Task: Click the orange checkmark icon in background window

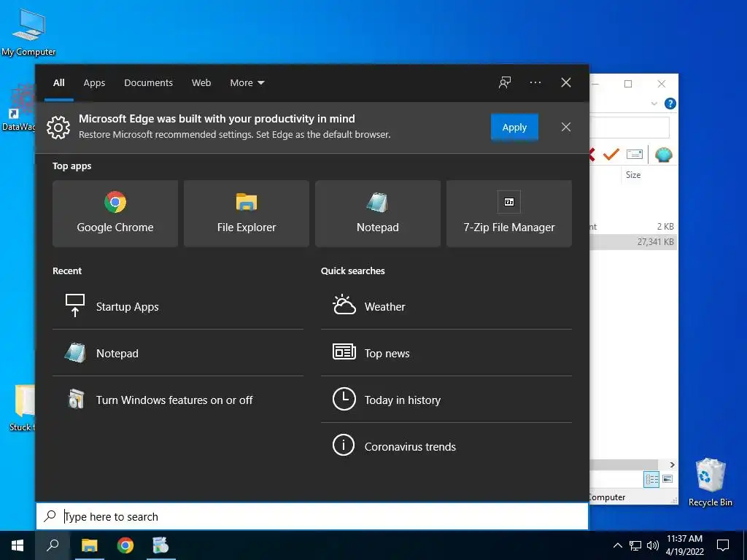Action: [611, 155]
